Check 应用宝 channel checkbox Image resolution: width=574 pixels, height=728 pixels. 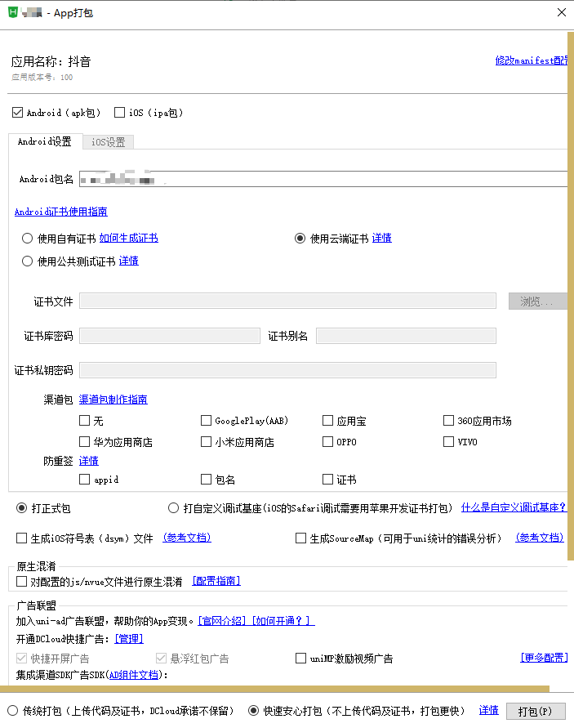[327, 421]
